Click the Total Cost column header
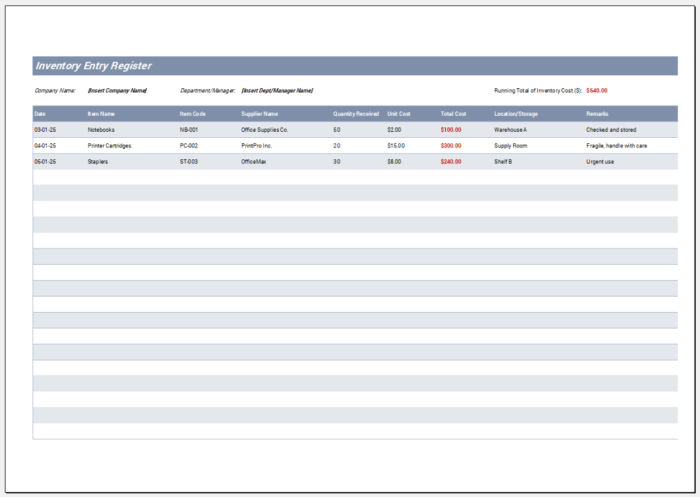The width and height of the screenshot is (700, 497). coord(454,114)
